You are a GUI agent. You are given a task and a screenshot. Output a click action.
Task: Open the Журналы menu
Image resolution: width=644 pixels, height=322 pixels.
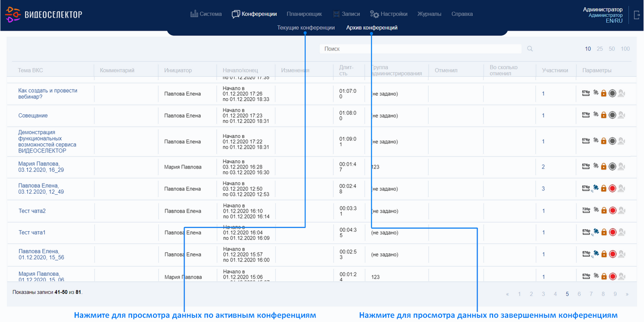[429, 14]
